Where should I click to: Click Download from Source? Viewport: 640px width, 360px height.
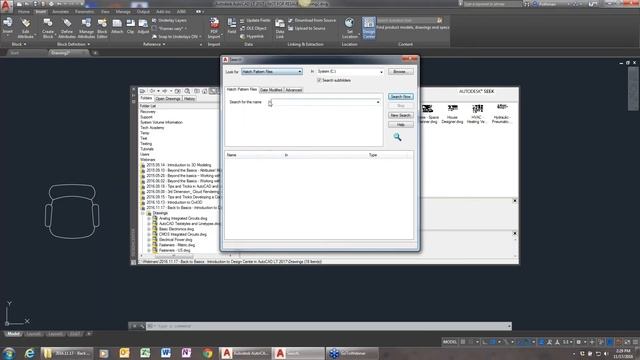coord(312,20)
